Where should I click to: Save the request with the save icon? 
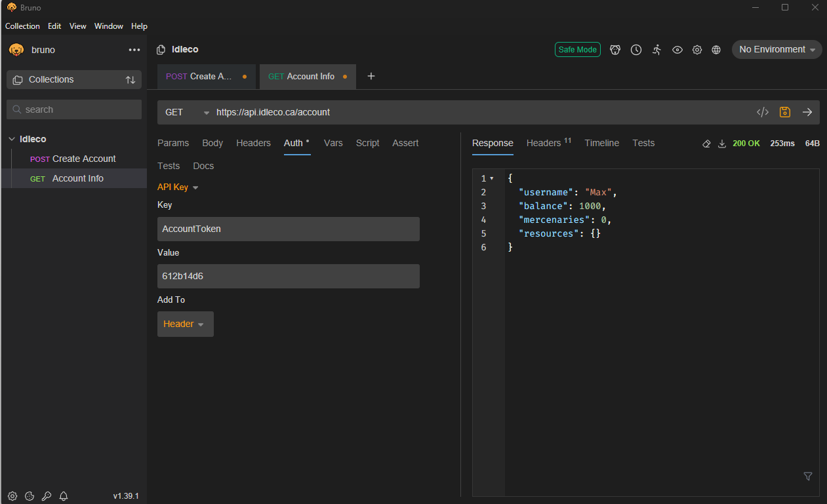(784, 112)
